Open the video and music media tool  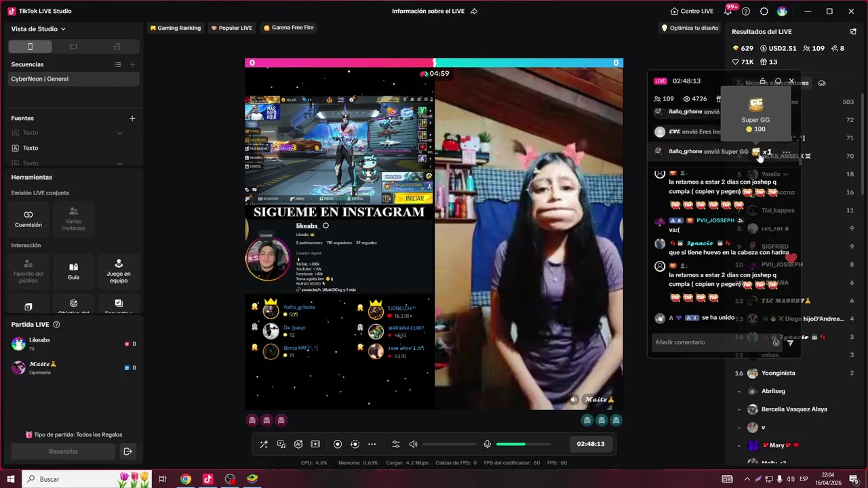(281, 444)
